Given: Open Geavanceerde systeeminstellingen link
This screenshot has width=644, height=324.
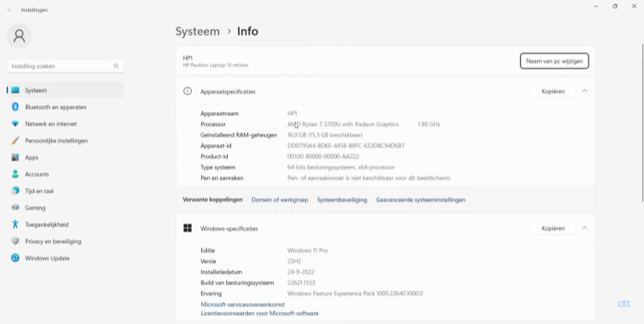Looking at the screenshot, I should tap(420, 200).
